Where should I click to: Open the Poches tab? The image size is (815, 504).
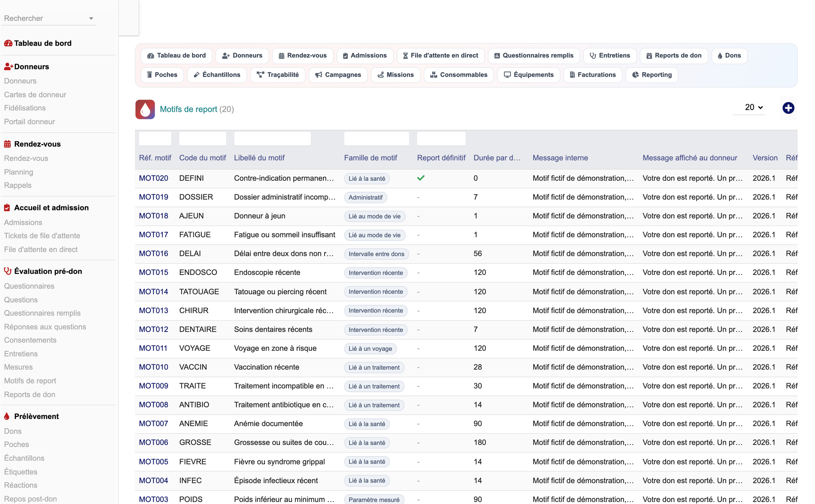point(162,75)
